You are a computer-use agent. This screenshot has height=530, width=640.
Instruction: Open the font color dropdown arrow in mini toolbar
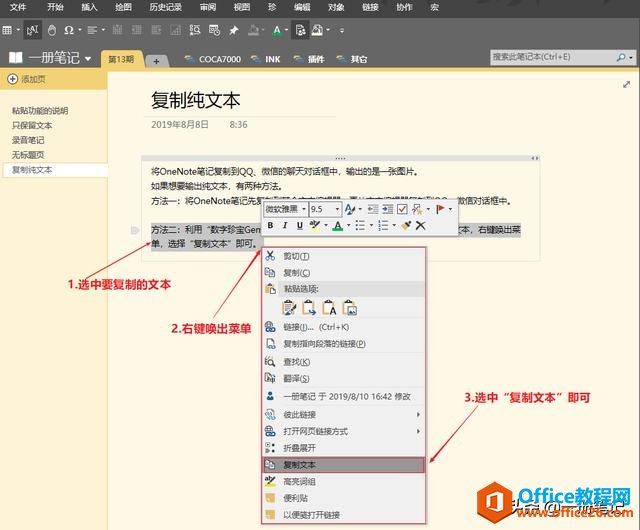[x=349, y=225]
